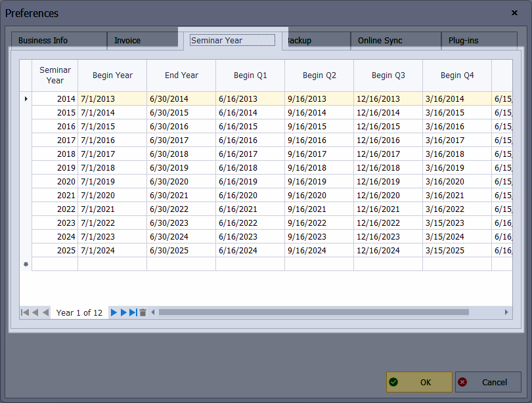The height and width of the screenshot is (403, 532).
Task: Select Begin Q4 cell 3/16/2016
Action: click(x=457, y=127)
